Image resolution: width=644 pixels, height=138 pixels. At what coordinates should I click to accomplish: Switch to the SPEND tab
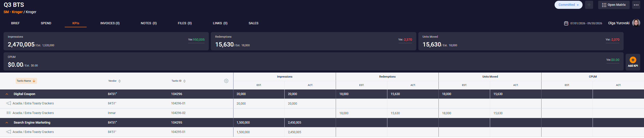tap(46, 23)
